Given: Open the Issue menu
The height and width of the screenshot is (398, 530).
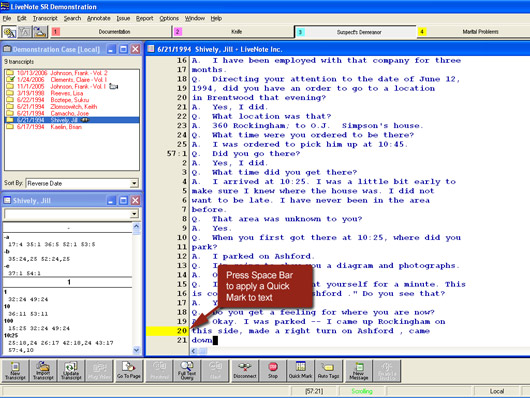Looking at the screenshot, I should [123, 18].
